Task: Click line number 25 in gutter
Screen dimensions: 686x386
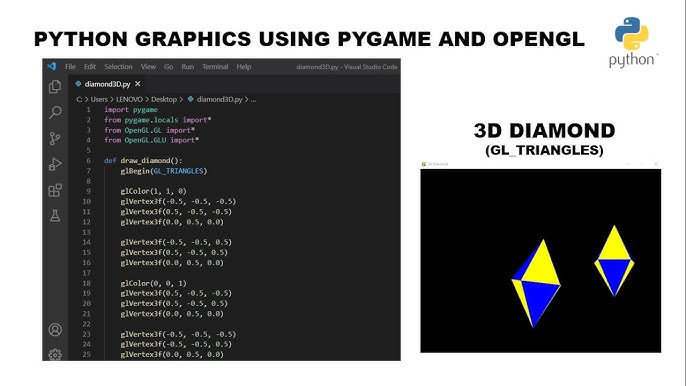Action: click(87, 354)
